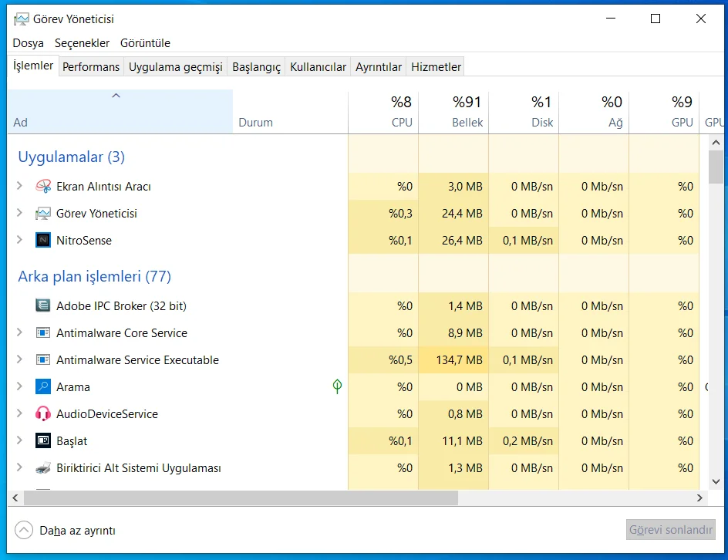Expand the AudioDeviceService row
Viewport: 728px width, 560px height.
point(19,413)
